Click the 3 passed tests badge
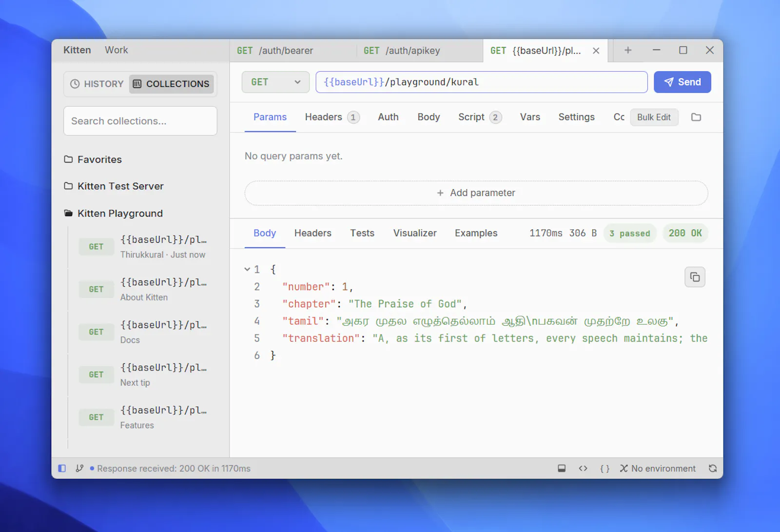 [x=630, y=234]
